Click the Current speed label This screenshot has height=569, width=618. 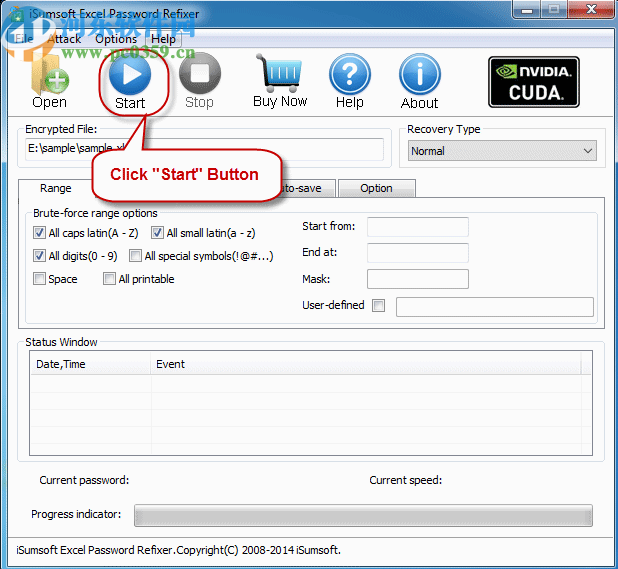point(406,480)
